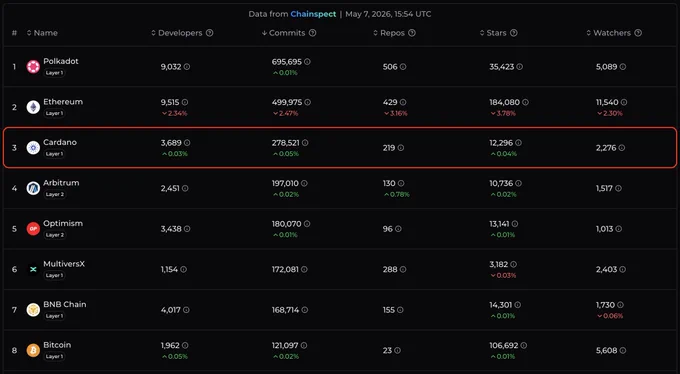Screen dimensions: 680x374
Task: Sort the table by Developers column
Action: click(177, 33)
